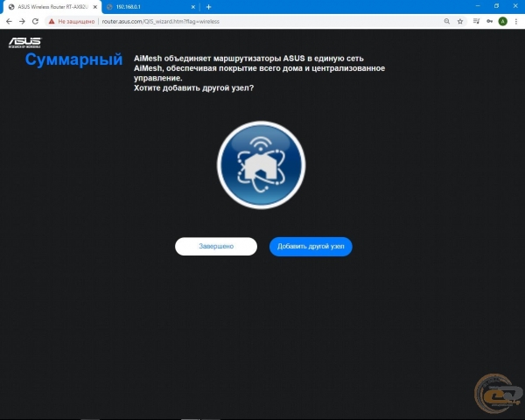Go forward in browser history
Screen dimensions: 525x420
22,21
